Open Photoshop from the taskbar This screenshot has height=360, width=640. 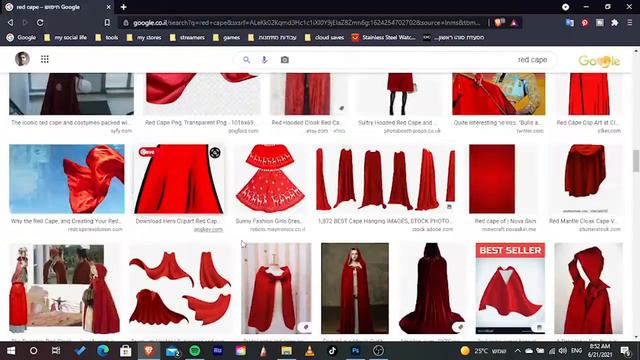356,351
